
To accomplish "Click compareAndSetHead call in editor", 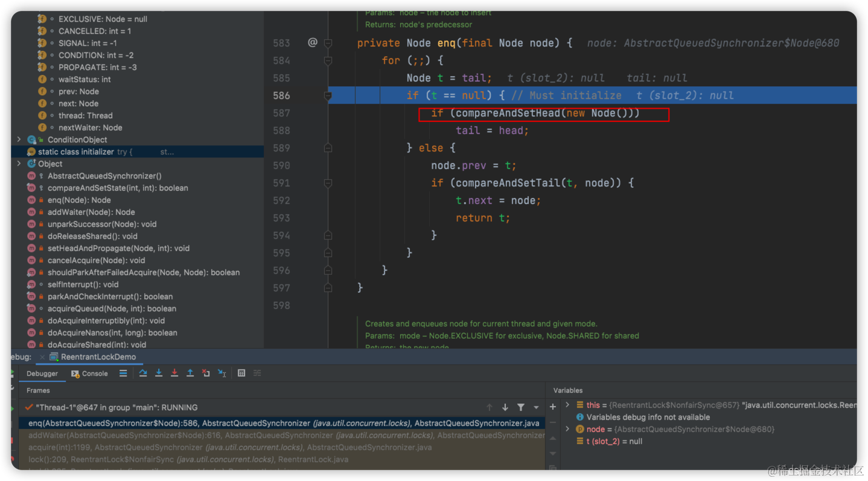I will tap(507, 113).
